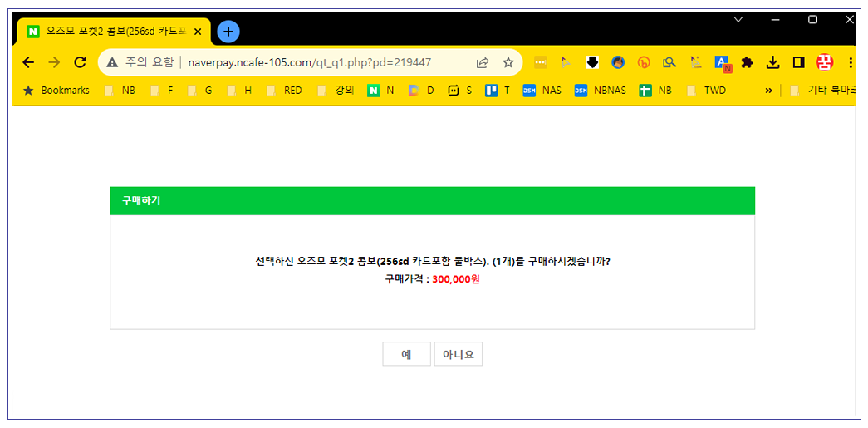Open the Naver N bookmark

point(381,91)
